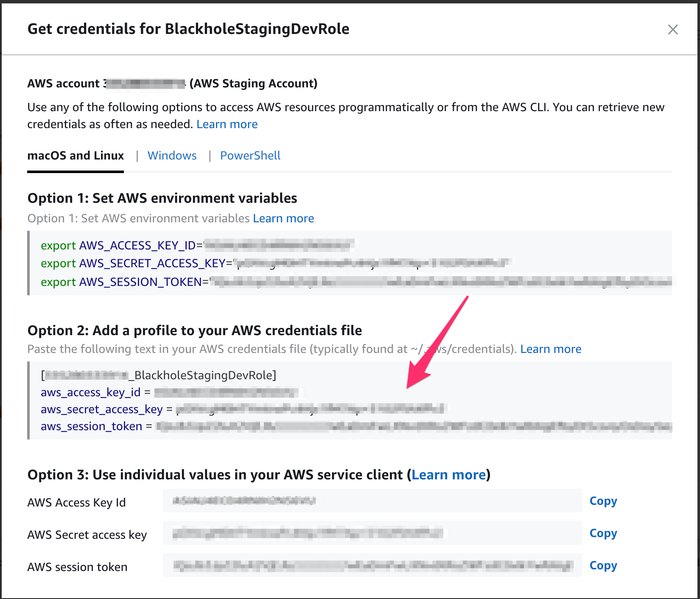Click the _BlackholeStagingDevRole profile header line
The image size is (700, 599).
pyautogui.click(x=159, y=375)
